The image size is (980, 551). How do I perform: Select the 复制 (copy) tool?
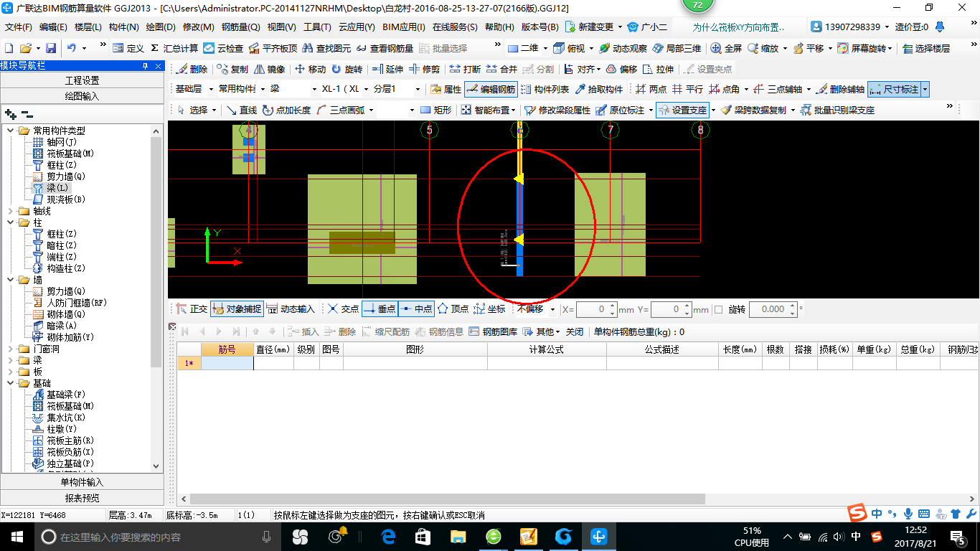click(232, 70)
